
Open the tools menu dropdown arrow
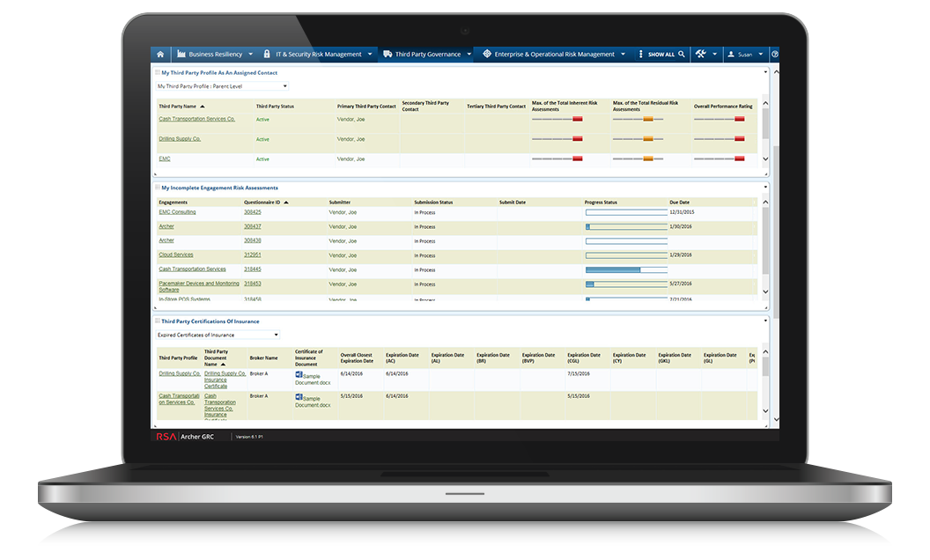(715, 54)
